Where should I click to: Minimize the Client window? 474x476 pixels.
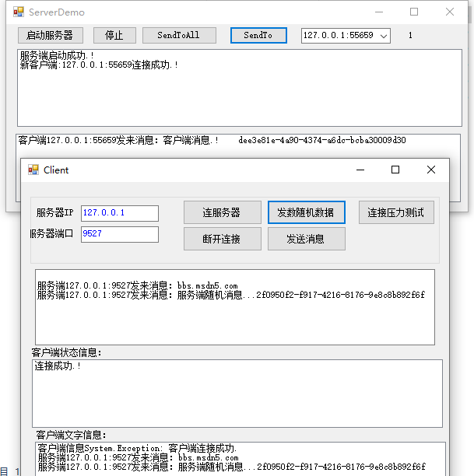(x=360, y=170)
